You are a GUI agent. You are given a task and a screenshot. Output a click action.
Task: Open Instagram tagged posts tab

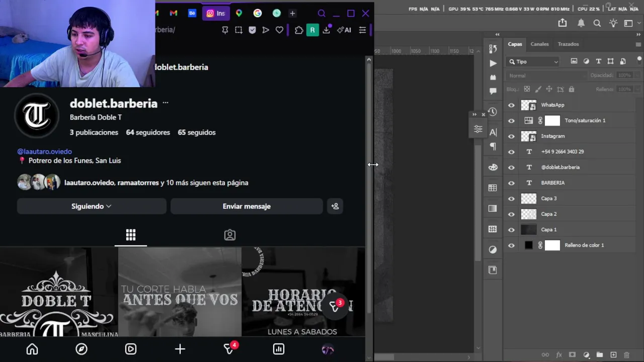(230, 235)
